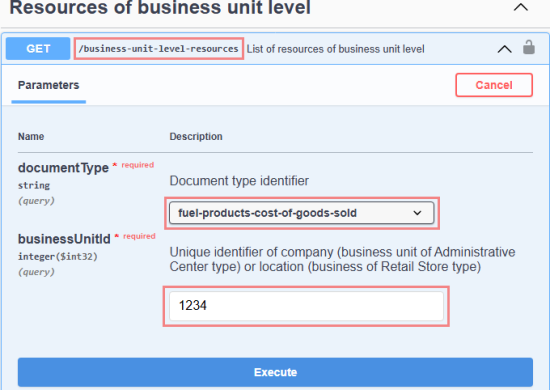Click the Unique identifier of company description
The width and height of the screenshot is (550, 390).
click(342, 260)
